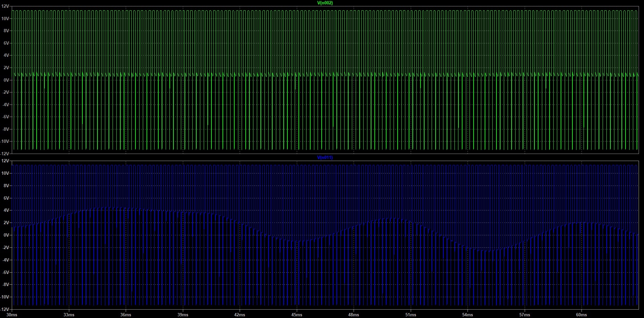Click the -10V label in V(n002) pane
The width and height of the screenshot is (644, 318).
pos(5,142)
